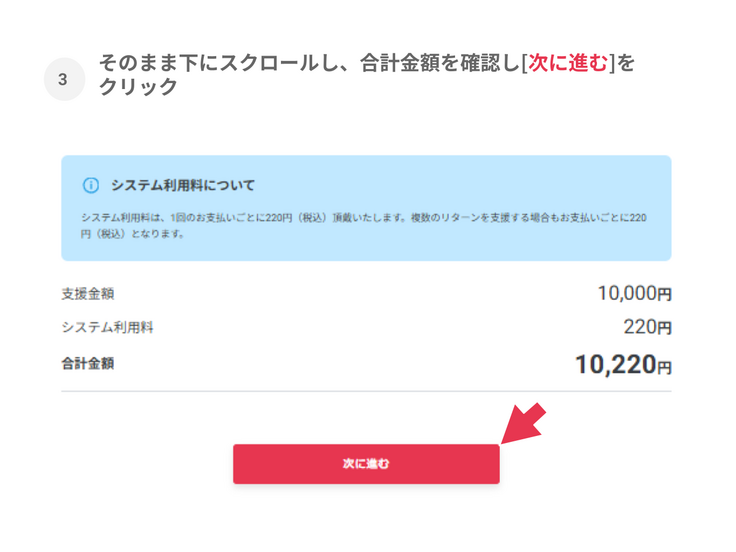736x552 pixels.
Task: Click the bold 合計金額 label
Action: tap(88, 363)
